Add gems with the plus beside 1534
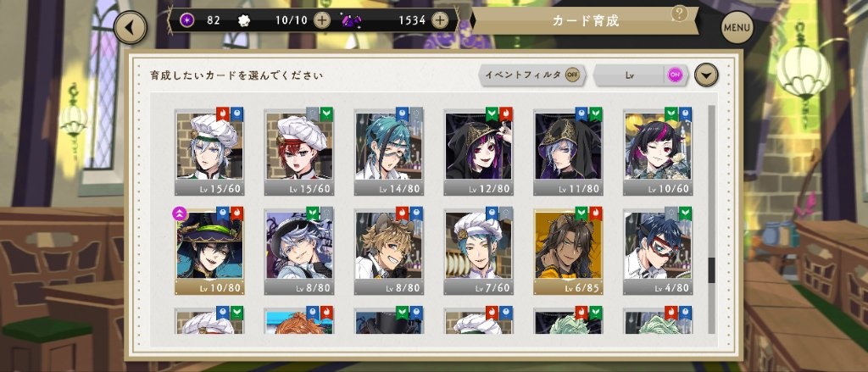This screenshot has width=868, height=372. (440, 20)
